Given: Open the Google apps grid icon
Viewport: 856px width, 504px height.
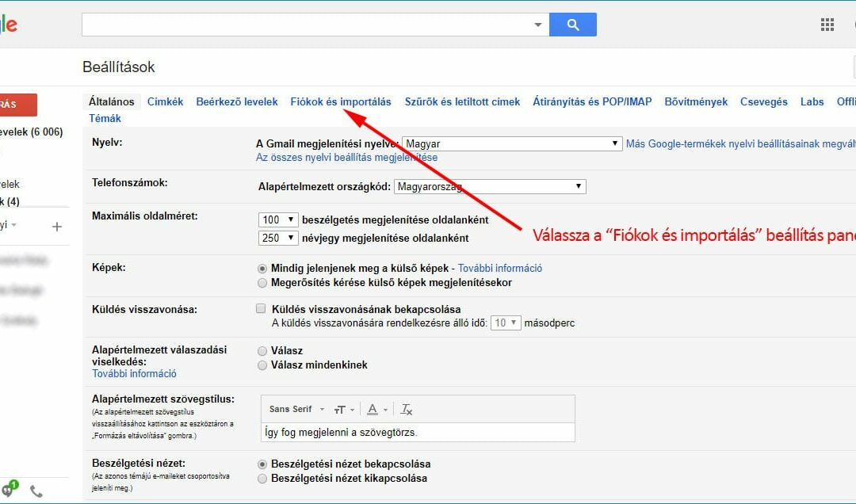Looking at the screenshot, I should click(x=827, y=25).
